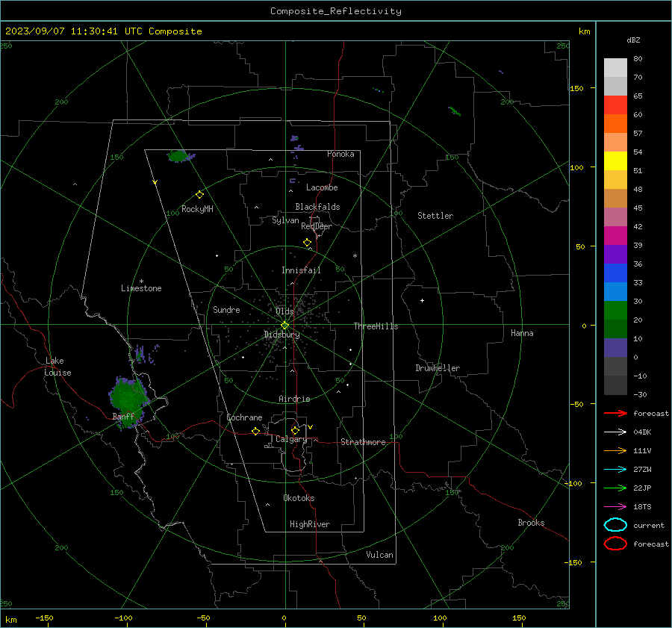Select the Sundre city label
The height and width of the screenshot is (628, 672).
(x=226, y=309)
